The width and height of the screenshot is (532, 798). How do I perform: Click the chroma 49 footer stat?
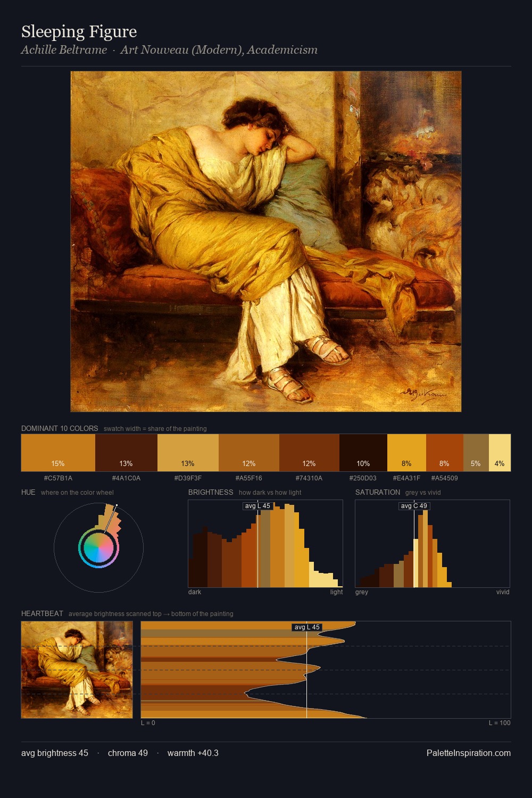pyautogui.click(x=128, y=753)
